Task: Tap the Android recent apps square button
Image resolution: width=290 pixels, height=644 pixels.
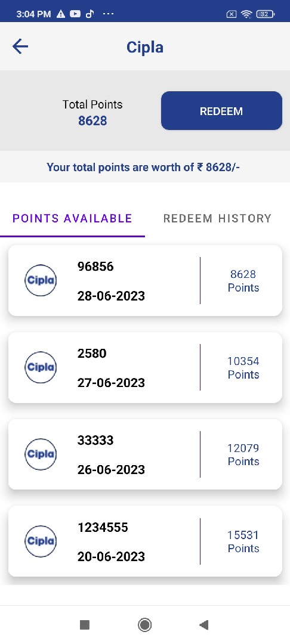Action: pos(85,625)
